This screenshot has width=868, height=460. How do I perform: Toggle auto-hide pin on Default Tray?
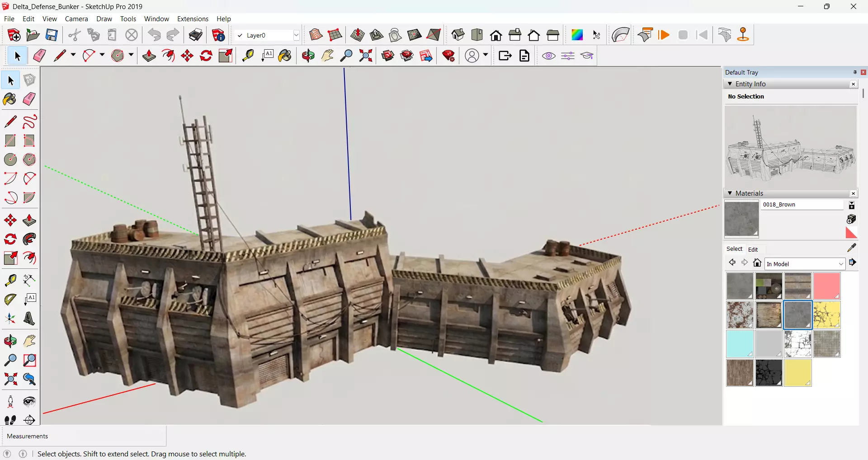click(855, 72)
